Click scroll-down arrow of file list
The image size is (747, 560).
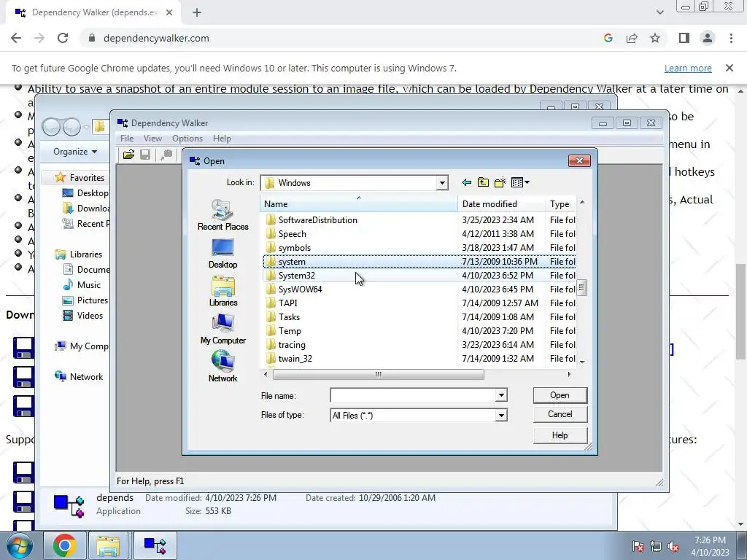click(x=581, y=362)
